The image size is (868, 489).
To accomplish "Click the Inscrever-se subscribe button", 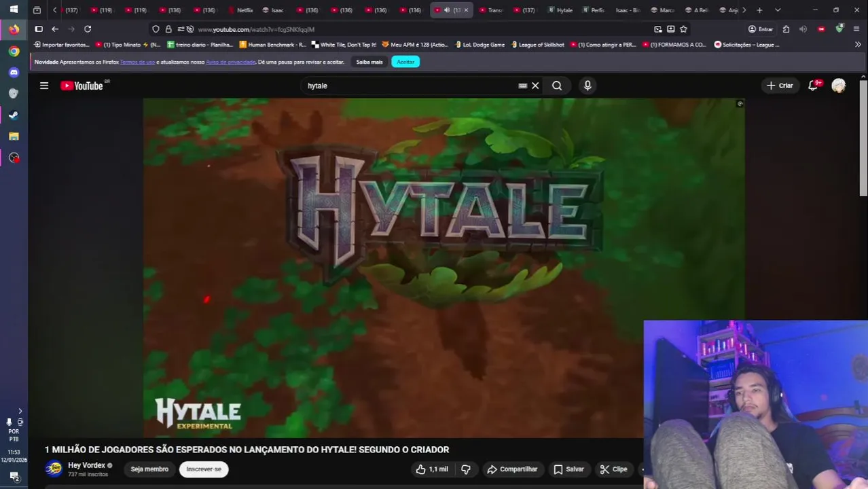I will (x=204, y=469).
